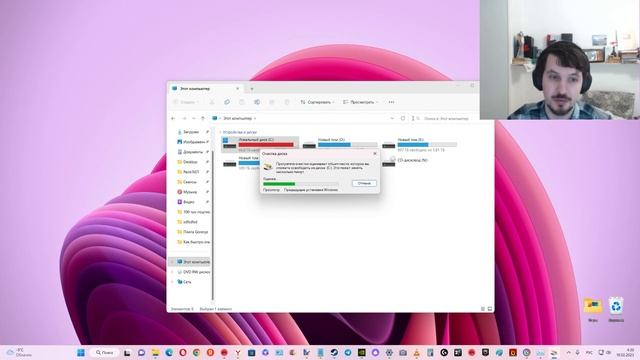Open Microsoft Edge from the taskbar
640x360 pixels.
pos(169,353)
